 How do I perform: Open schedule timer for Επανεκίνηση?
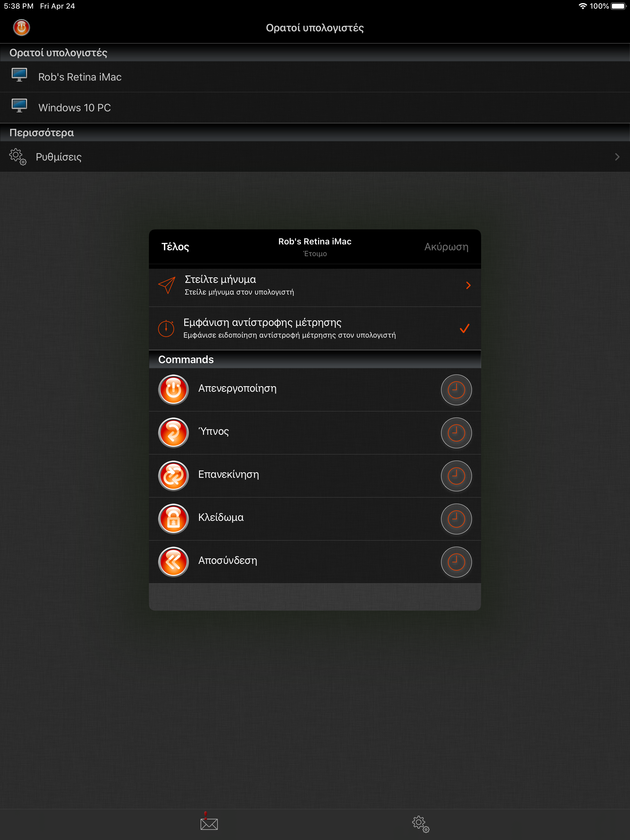(456, 475)
